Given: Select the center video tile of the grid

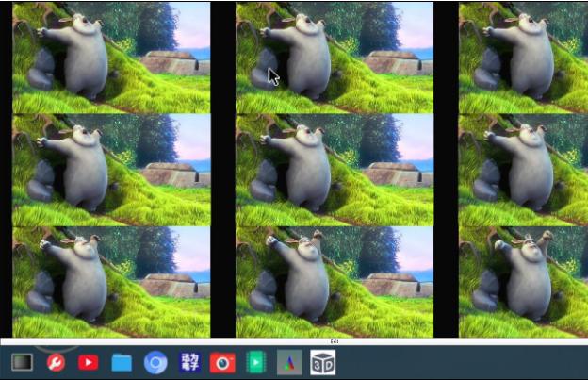Looking at the screenshot, I should tap(335, 170).
